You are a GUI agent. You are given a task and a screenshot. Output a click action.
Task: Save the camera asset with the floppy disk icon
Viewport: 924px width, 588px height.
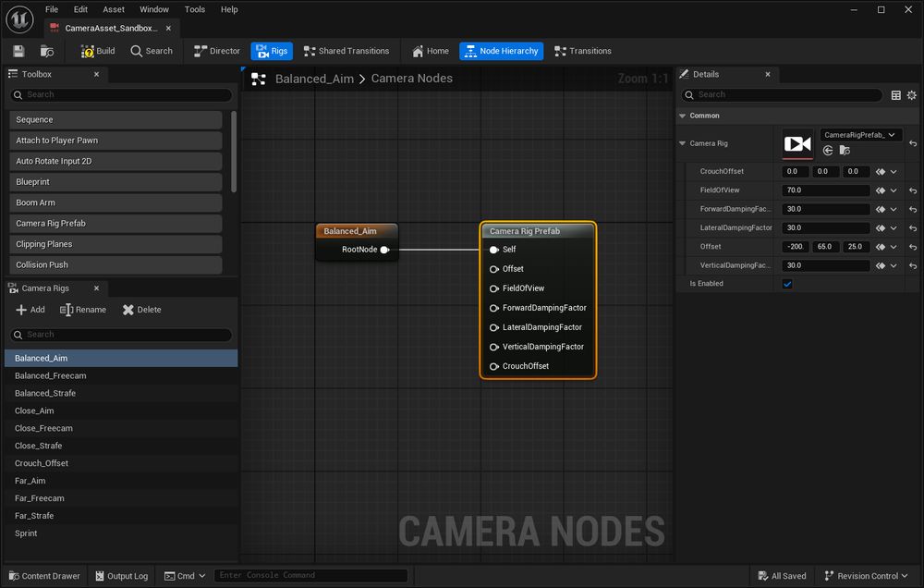(18, 51)
